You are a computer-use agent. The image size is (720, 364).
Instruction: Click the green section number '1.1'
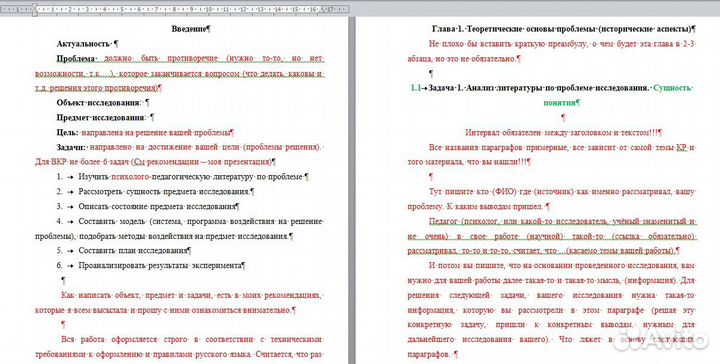[x=416, y=88]
